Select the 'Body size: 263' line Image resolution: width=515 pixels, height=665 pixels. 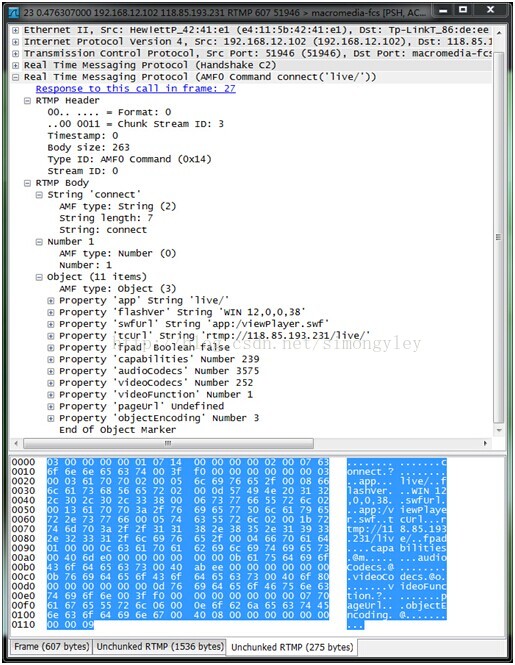(89, 148)
